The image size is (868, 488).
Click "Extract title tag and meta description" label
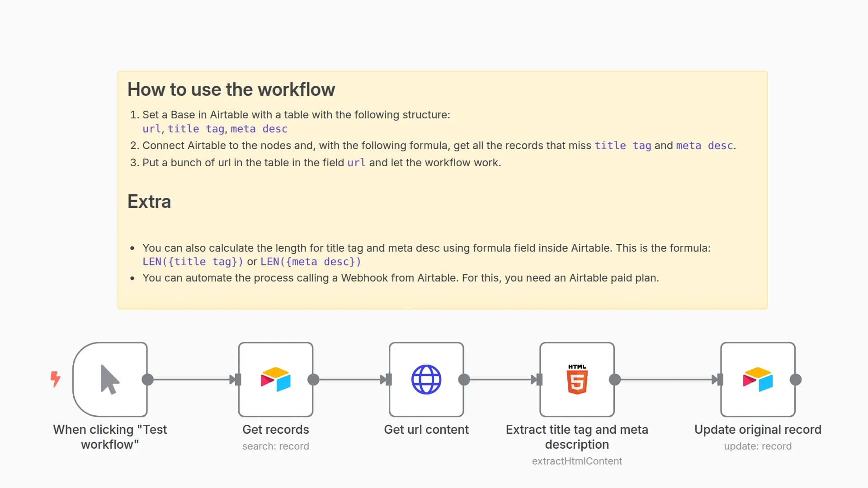click(577, 437)
